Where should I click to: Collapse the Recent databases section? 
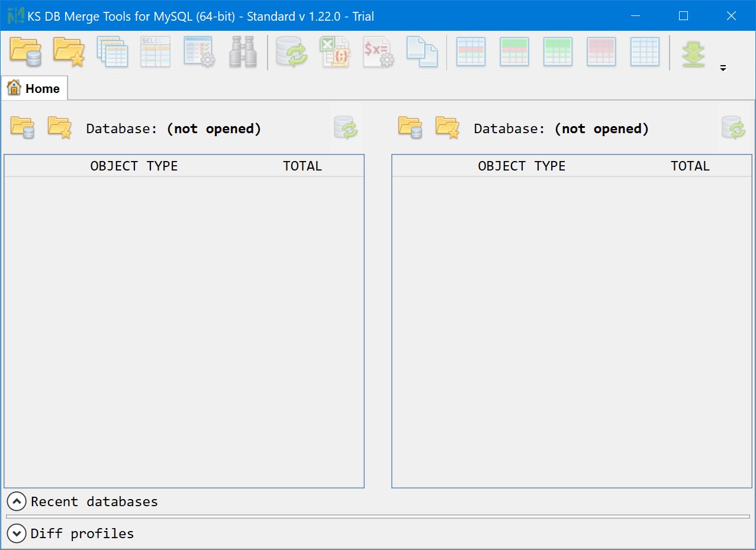point(17,501)
